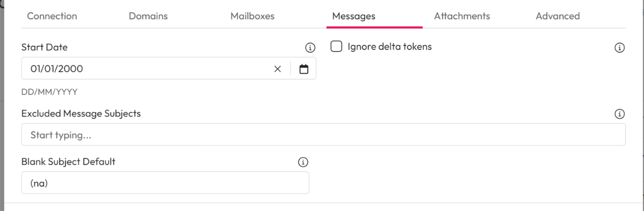Click the Excluded Message Subjects input
Screen dimensions: 644x211
[x=323, y=135]
